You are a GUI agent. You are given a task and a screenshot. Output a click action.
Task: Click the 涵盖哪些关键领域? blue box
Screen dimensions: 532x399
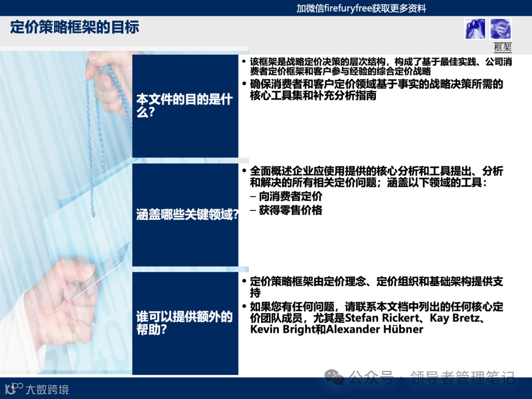185,215
